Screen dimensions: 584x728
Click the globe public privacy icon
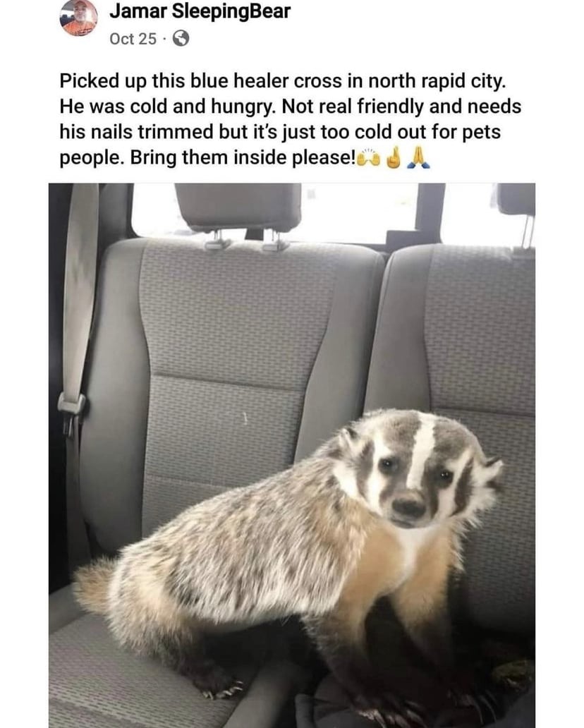[x=181, y=39]
